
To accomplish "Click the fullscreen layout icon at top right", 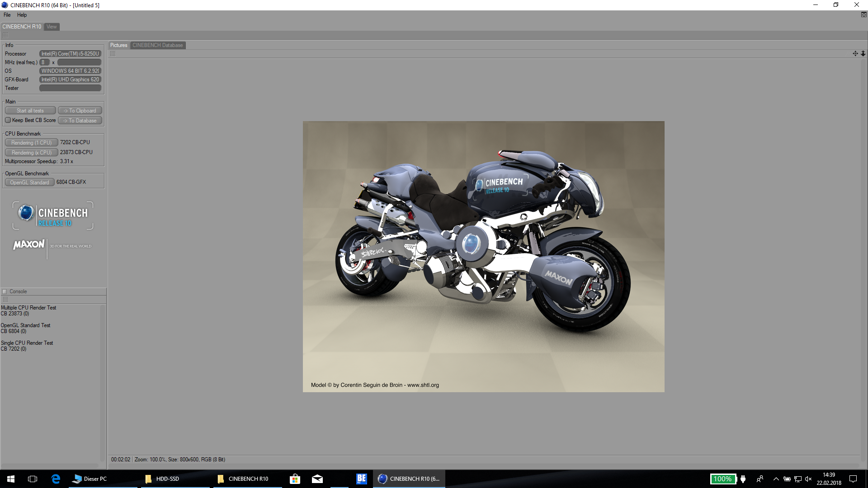I will coord(863,15).
